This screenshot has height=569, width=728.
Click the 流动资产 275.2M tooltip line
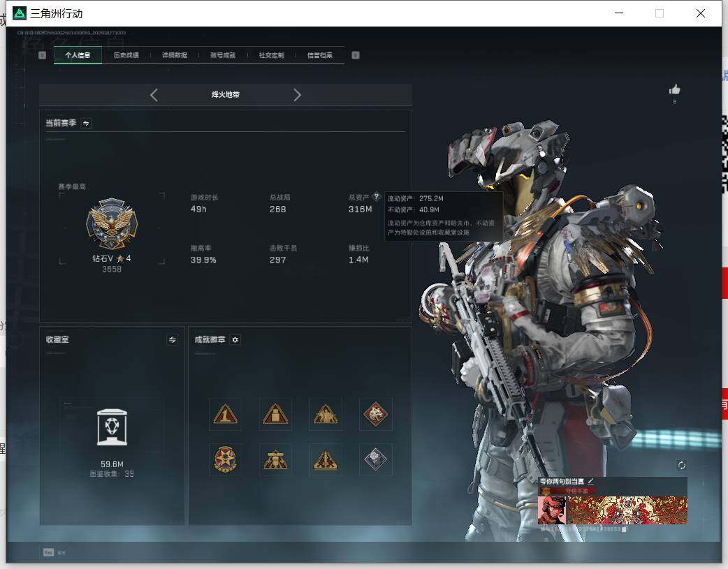416,198
